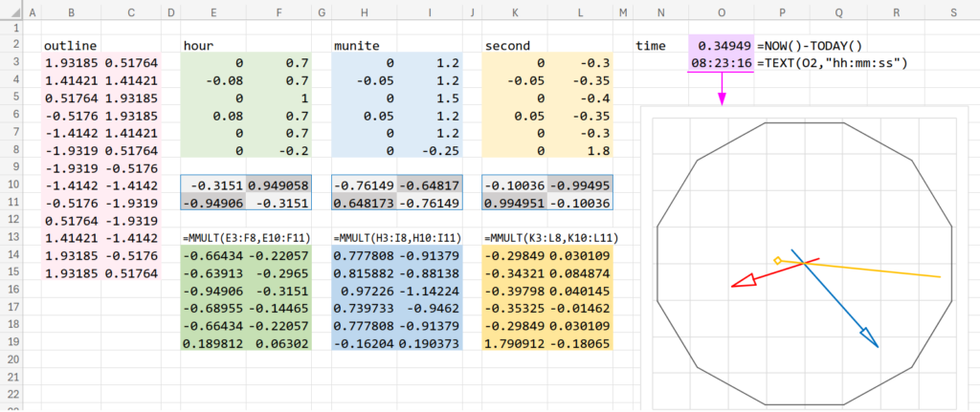The width and height of the screenshot is (980, 412).
Task: Select the gray cell with value 0.949058
Action: [x=278, y=184]
